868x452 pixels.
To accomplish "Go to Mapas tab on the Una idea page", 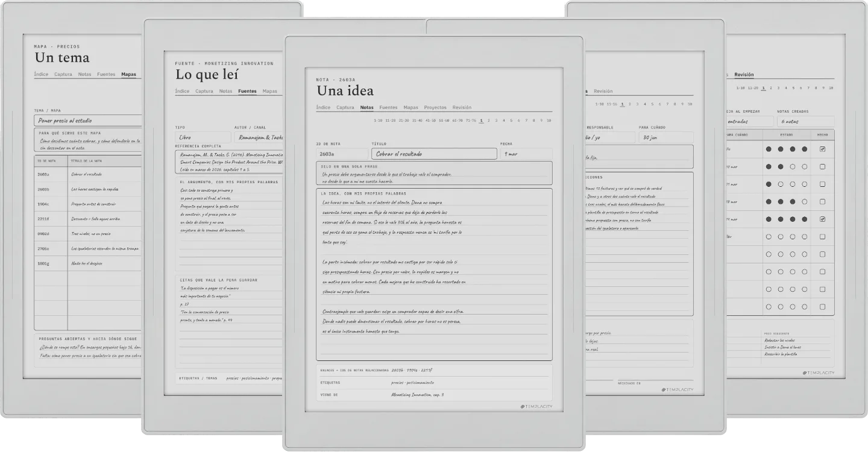I will [411, 107].
